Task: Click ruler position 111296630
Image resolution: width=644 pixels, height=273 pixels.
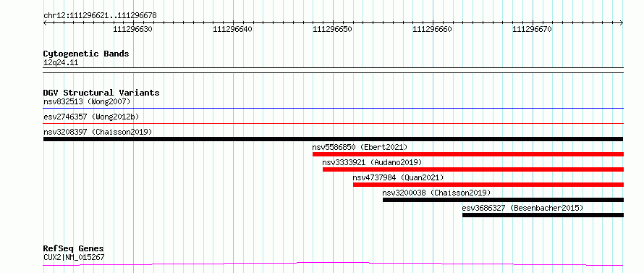Action: (x=132, y=29)
